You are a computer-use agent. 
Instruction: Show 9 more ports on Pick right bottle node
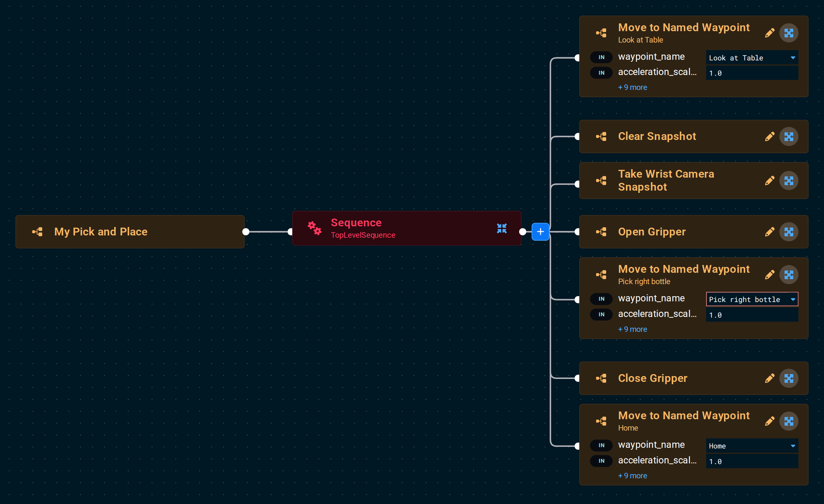632,329
